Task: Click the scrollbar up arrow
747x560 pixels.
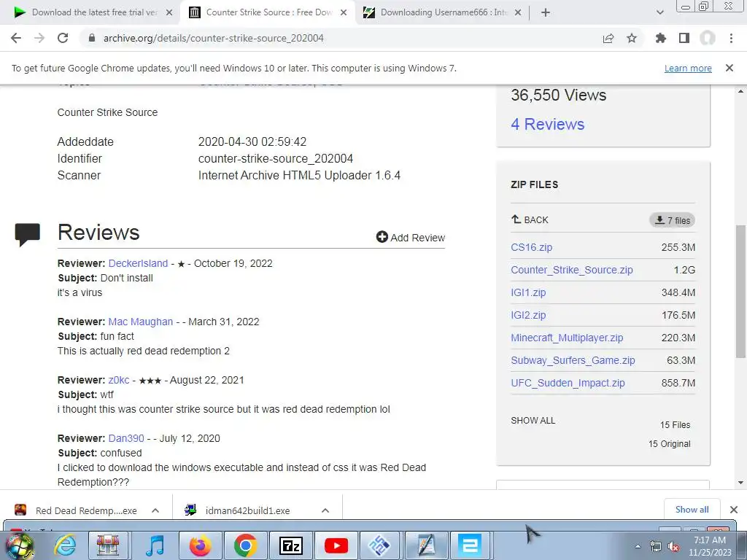Action: (x=740, y=91)
